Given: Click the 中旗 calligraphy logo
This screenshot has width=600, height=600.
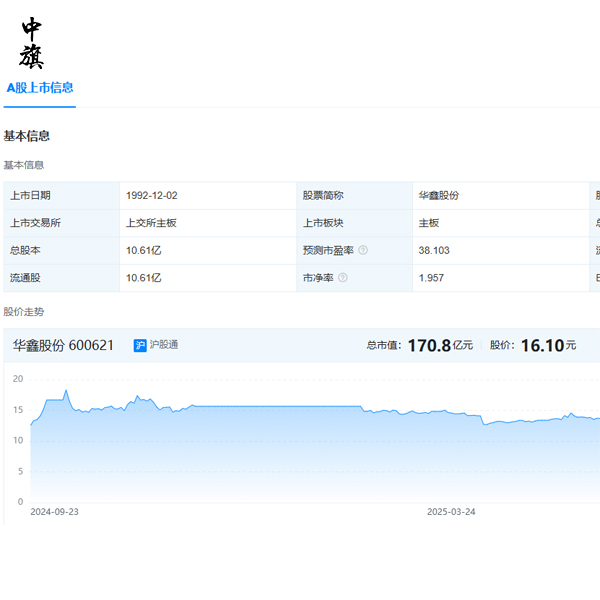Looking at the screenshot, I should (32, 43).
